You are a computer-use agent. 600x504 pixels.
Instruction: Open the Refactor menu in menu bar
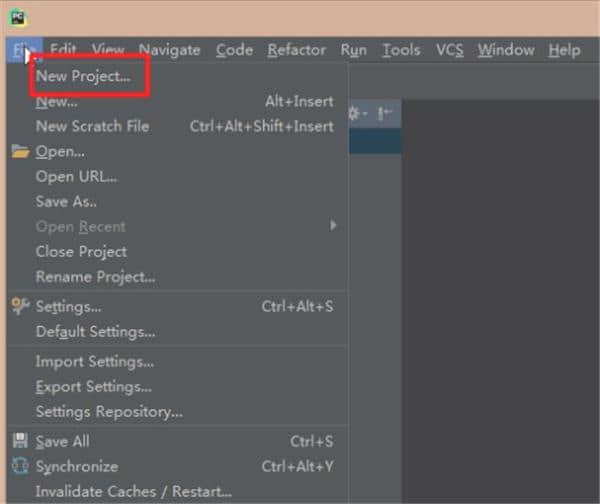click(x=296, y=50)
